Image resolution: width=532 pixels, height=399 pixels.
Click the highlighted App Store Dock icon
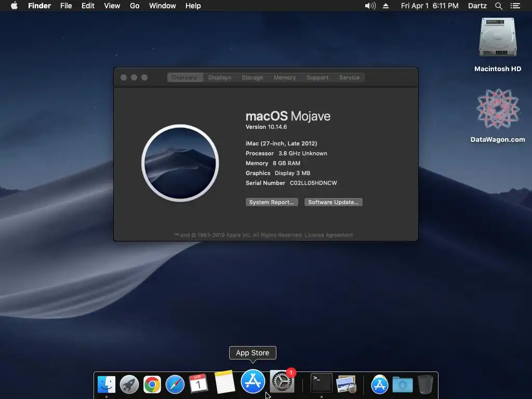tap(253, 381)
